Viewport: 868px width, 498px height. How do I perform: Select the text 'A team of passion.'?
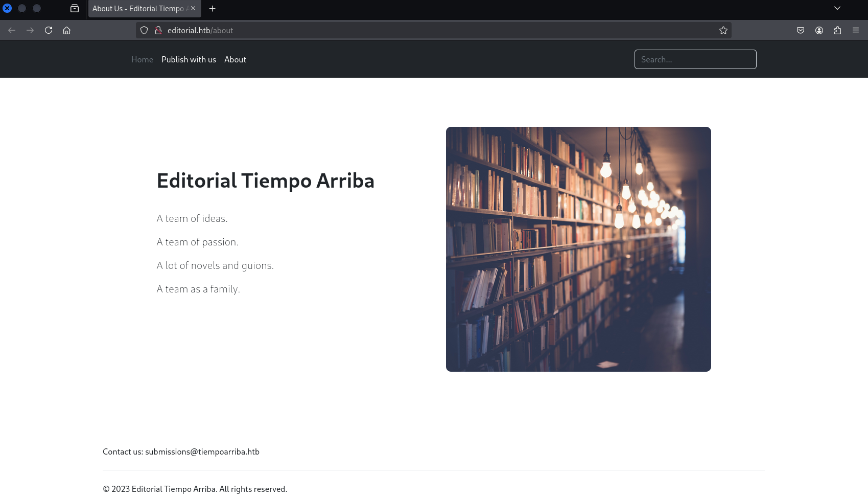point(197,242)
